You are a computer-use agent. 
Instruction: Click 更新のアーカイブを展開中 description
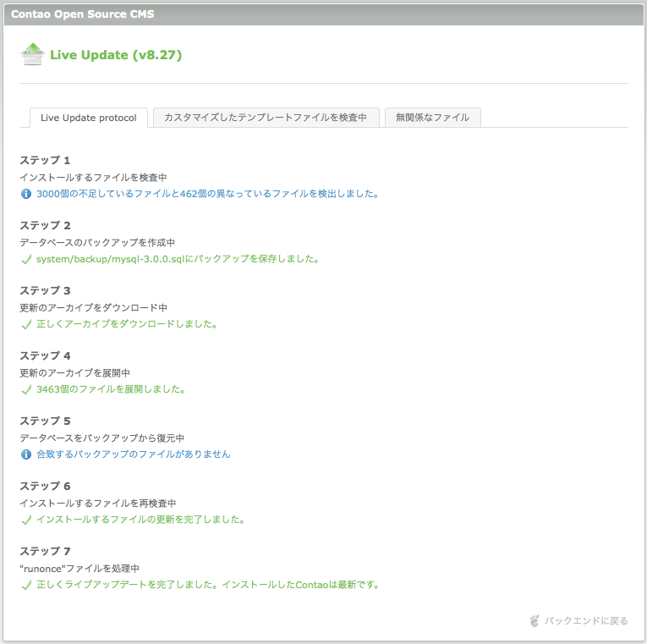pyautogui.click(x=75, y=373)
